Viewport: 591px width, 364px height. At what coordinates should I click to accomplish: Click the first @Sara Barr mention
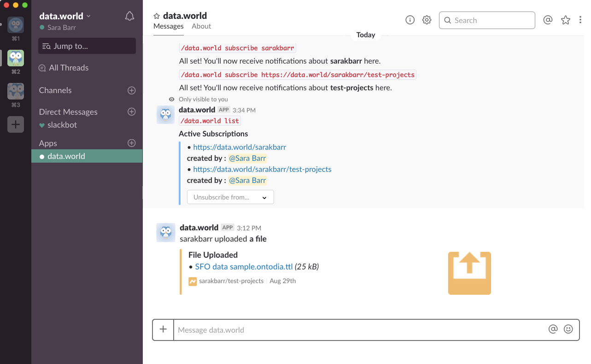(x=247, y=159)
